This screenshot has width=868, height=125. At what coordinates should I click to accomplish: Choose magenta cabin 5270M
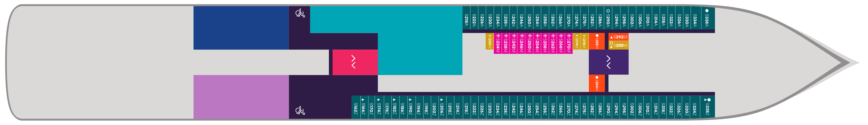pyautogui.click(x=569, y=43)
